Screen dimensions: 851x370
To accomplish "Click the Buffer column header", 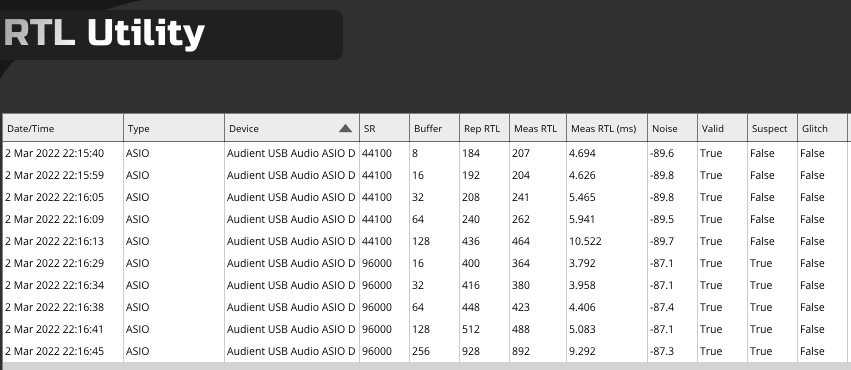I will pyautogui.click(x=435, y=129).
